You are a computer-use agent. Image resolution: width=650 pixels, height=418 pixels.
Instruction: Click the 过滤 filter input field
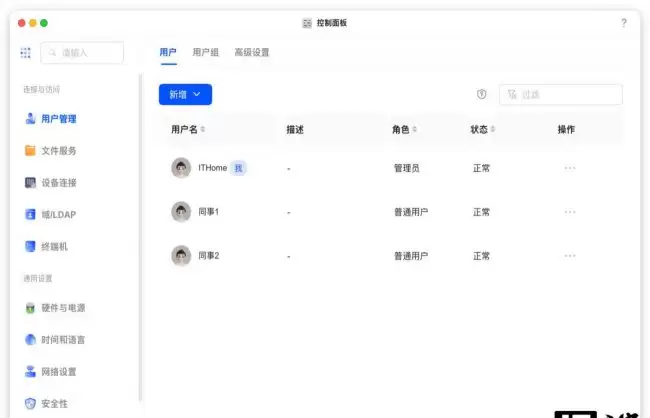[x=560, y=95]
